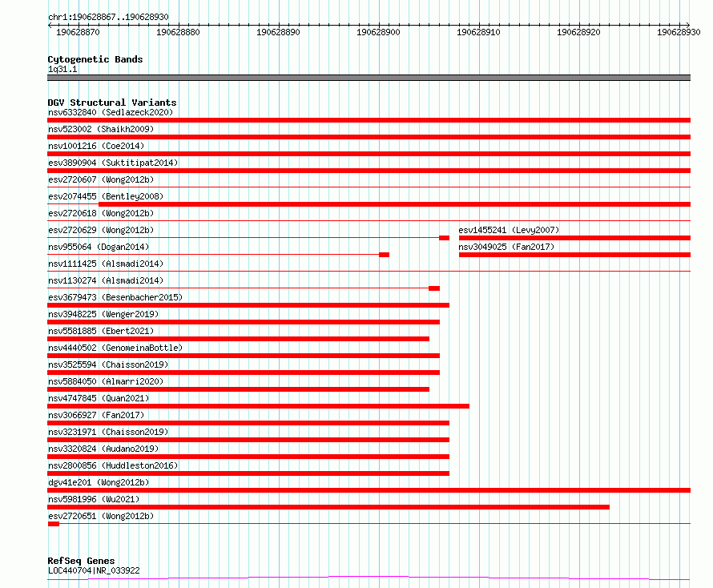Open the nsv3066927 (Fan2017) label
The width and height of the screenshot is (713, 588).
pos(96,415)
